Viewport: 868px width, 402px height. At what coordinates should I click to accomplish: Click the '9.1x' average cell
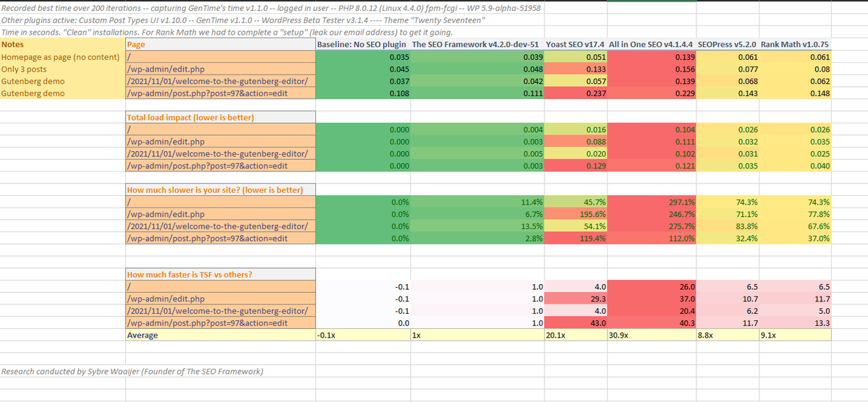pyautogui.click(x=795, y=335)
